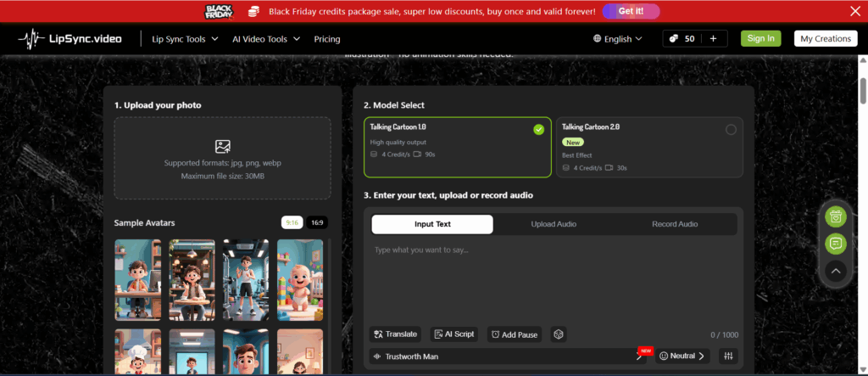This screenshot has height=376, width=868.
Task: Open the English language selector
Action: coord(618,39)
